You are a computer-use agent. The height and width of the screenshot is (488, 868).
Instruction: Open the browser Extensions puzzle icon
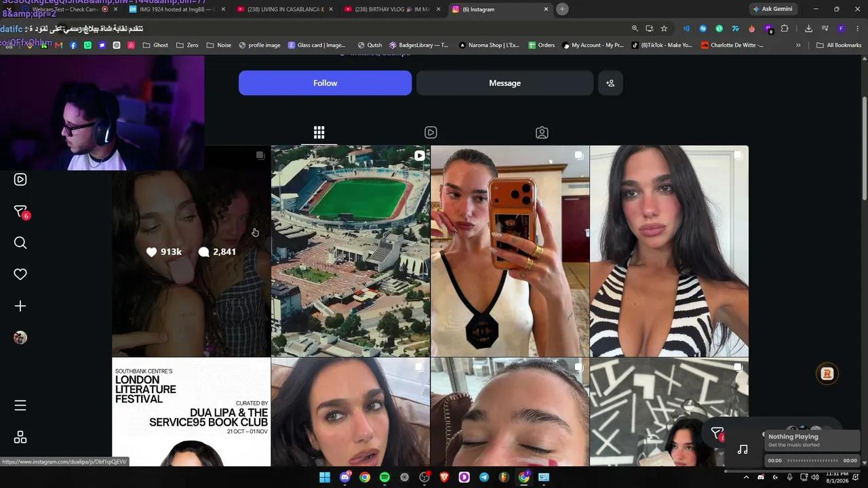pos(785,28)
